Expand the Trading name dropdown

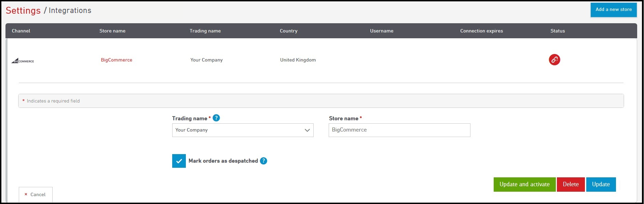click(243, 130)
